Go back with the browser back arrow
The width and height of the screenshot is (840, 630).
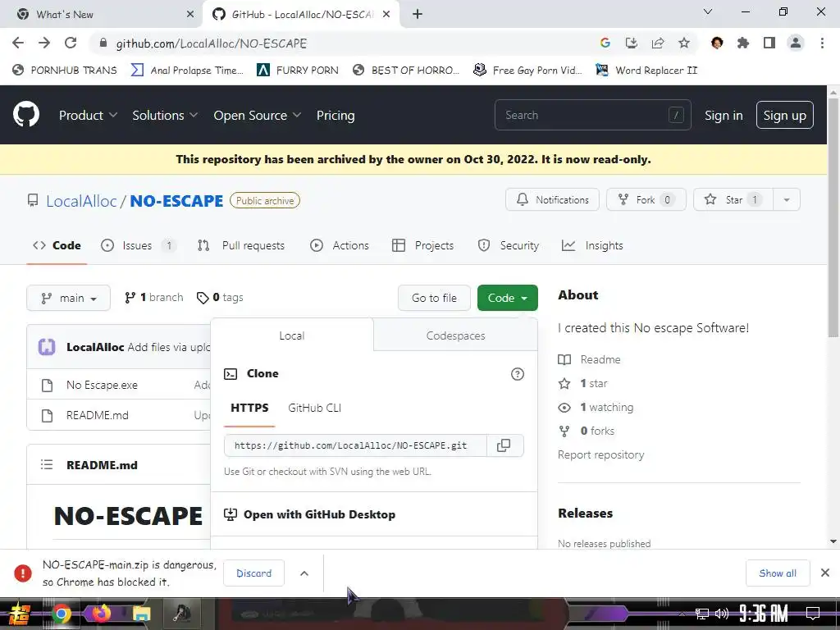(18, 43)
